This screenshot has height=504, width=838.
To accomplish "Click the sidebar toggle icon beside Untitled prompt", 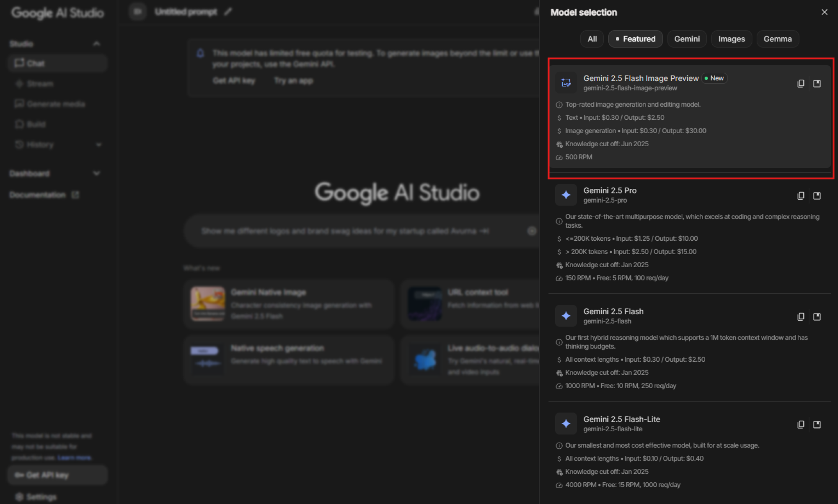I will 137,12.
